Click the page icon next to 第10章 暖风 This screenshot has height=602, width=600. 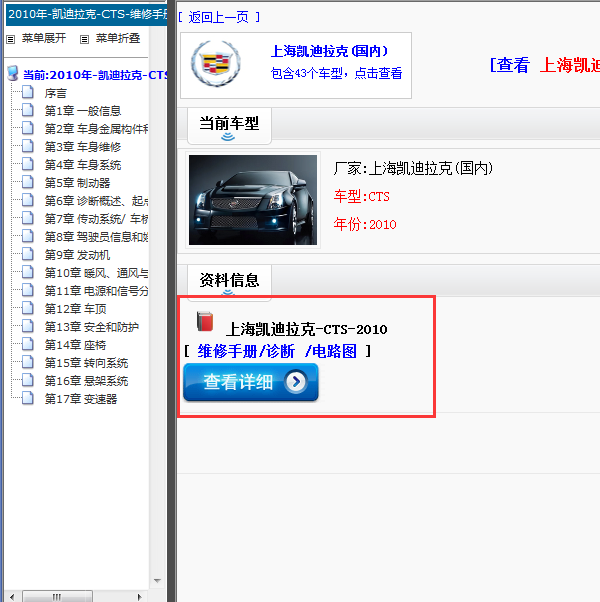(28, 273)
